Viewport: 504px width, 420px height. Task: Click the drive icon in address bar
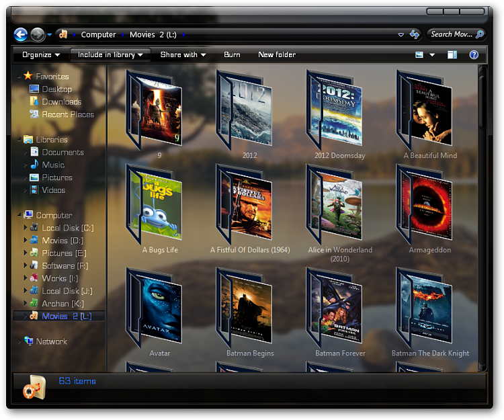pos(63,34)
